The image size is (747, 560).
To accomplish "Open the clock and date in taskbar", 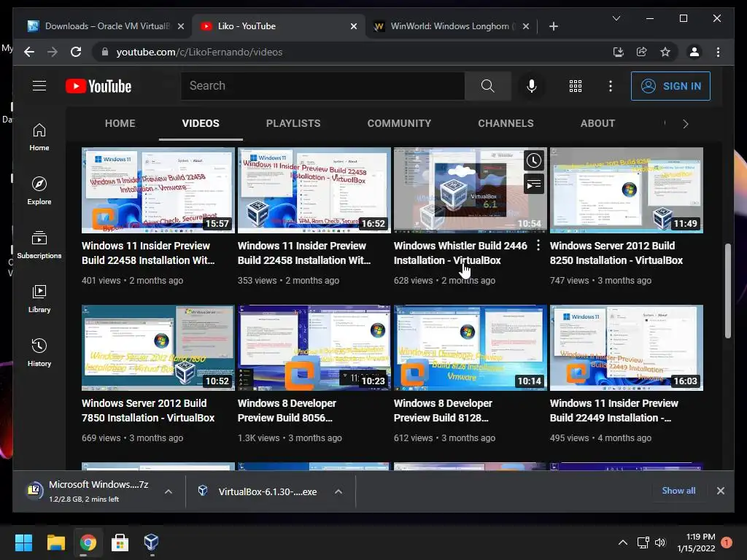I will tap(696, 542).
